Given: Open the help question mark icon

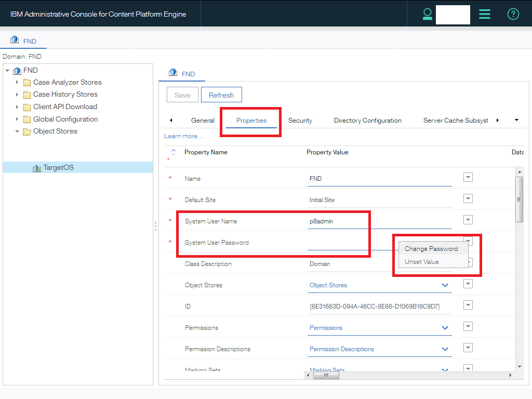Looking at the screenshot, I should pyautogui.click(x=513, y=14).
